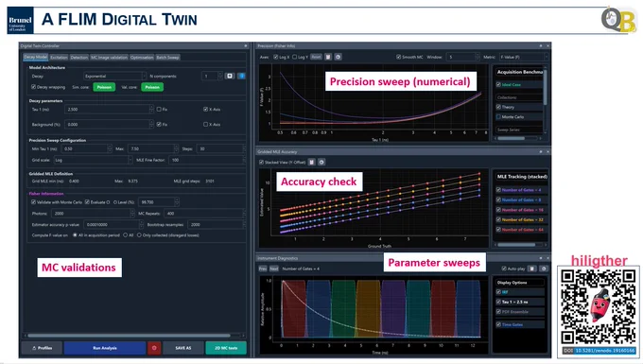Click Reset axes button in Precision panel

[316, 57]
